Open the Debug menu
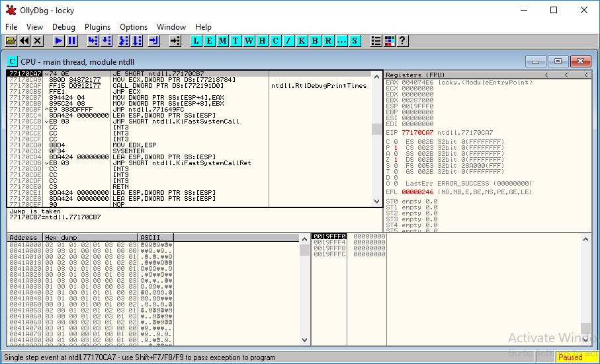The image size is (600, 364). [x=64, y=27]
